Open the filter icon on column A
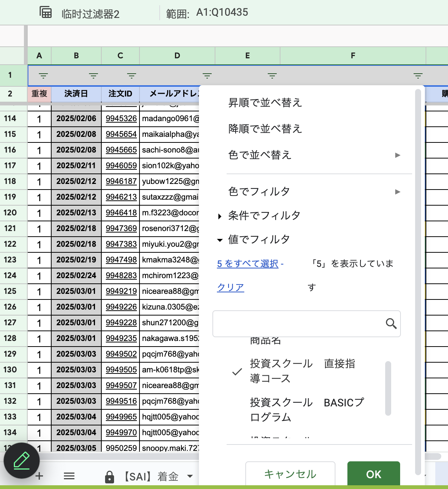 tap(43, 75)
